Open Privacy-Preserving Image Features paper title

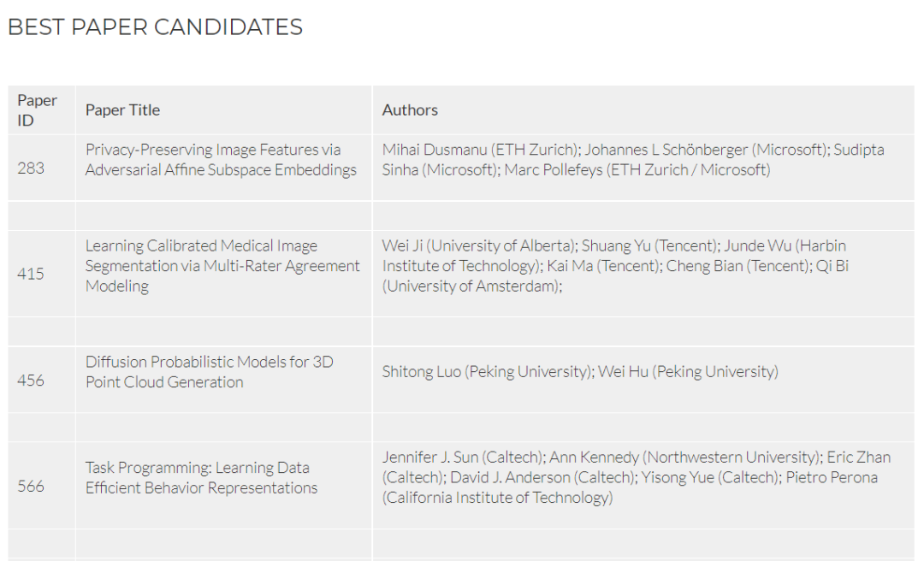tap(221, 160)
